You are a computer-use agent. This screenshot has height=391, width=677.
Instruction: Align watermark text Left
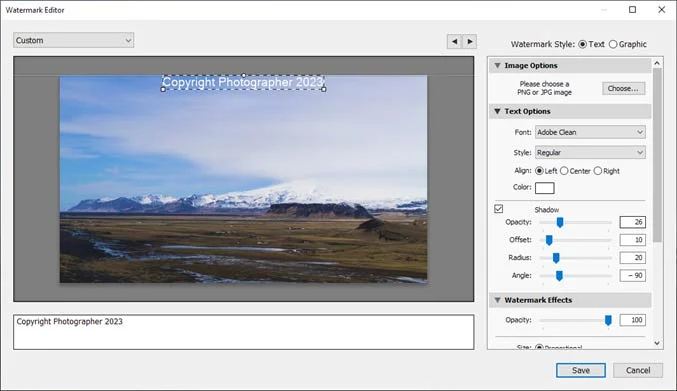tap(539, 171)
